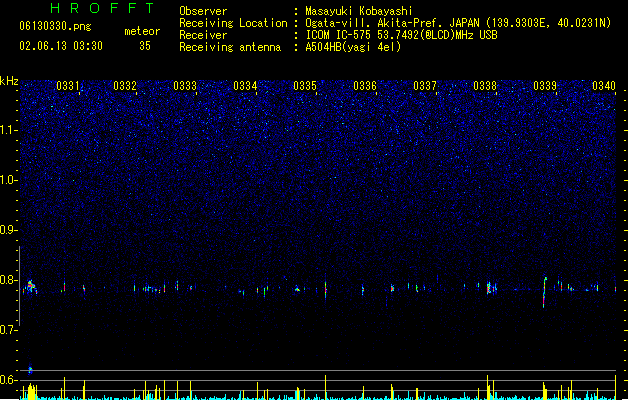Screen dimensions: 629x400
Task: Click the date stamp 02.06.13 03:30
Action: click(x=61, y=46)
